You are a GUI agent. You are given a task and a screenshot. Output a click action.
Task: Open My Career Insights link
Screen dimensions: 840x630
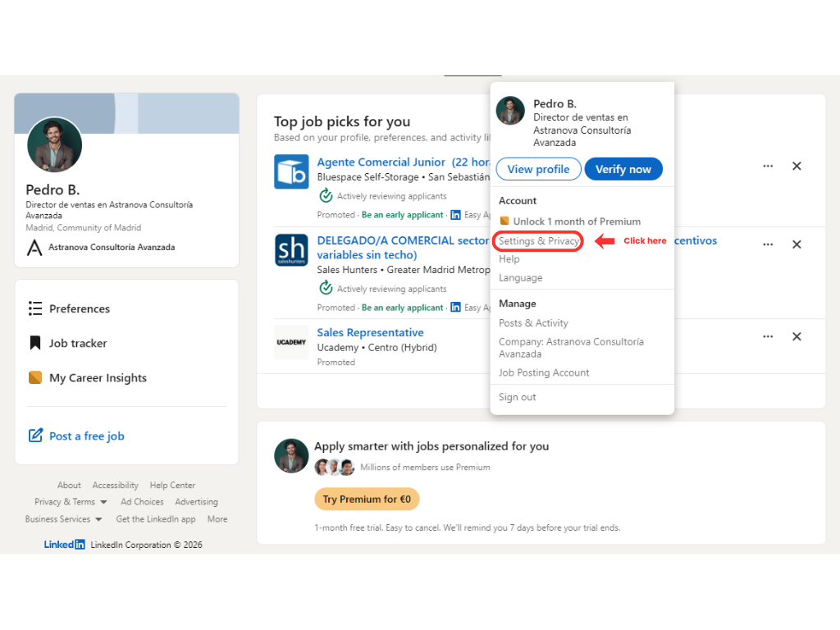pyautogui.click(x=98, y=377)
